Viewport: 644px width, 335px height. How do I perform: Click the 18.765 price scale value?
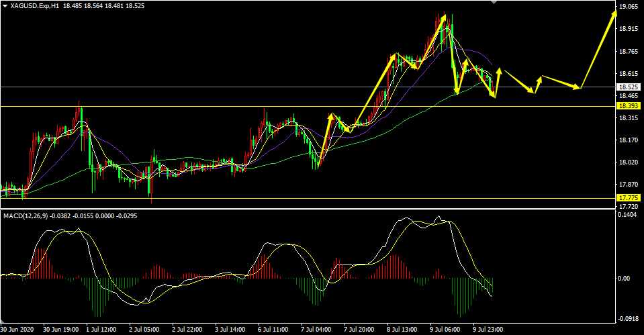[x=628, y=51]
